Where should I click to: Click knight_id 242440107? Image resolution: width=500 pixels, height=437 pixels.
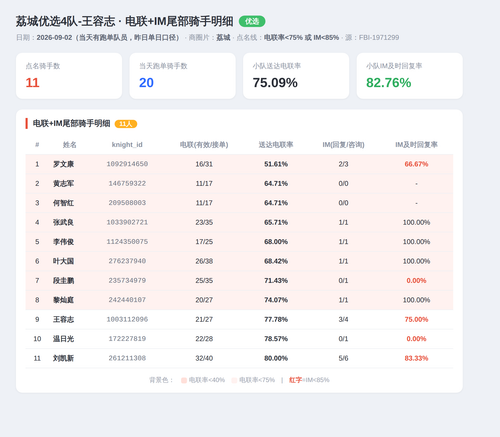coord(127,300)
